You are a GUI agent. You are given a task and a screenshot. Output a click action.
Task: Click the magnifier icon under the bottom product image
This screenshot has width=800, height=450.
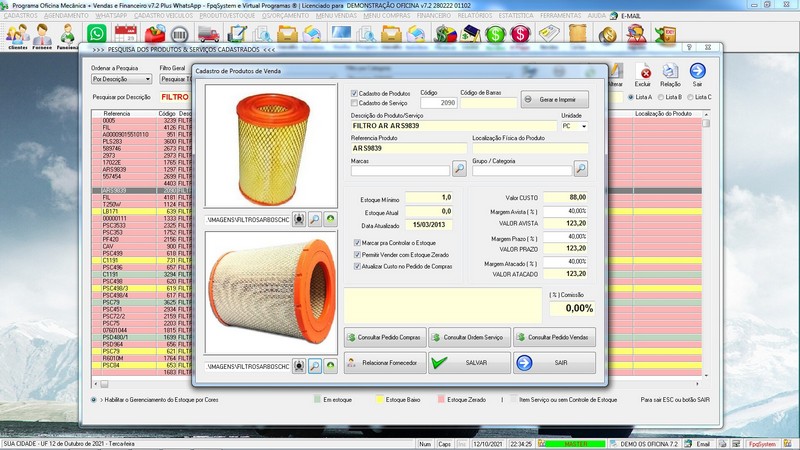pos(314,367)
